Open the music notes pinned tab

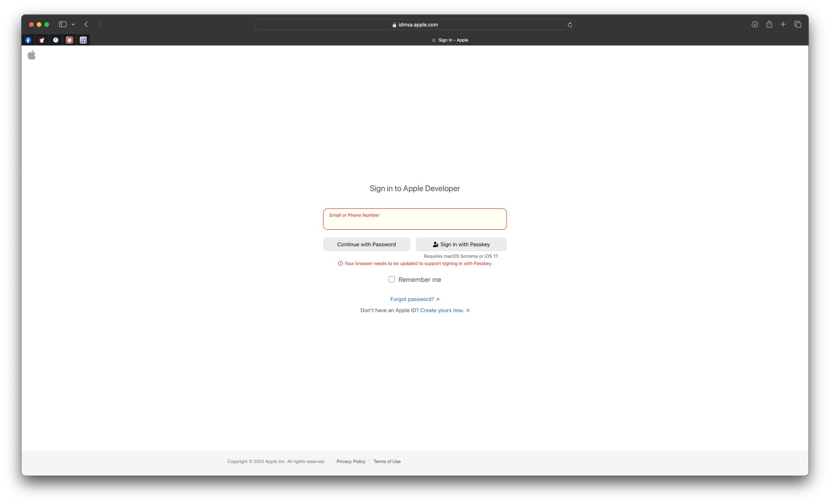pyautogui.click(x=83, y=40)
